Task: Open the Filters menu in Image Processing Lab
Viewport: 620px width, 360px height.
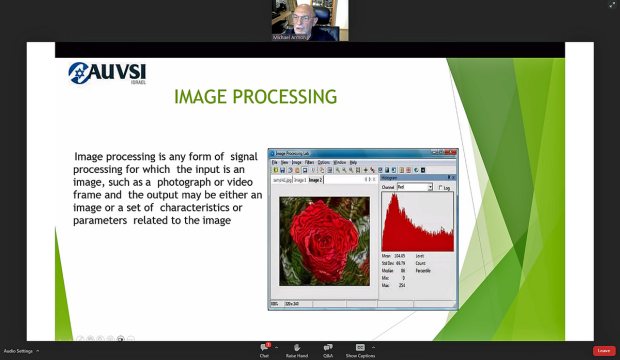Action: (x=309, y=162)
